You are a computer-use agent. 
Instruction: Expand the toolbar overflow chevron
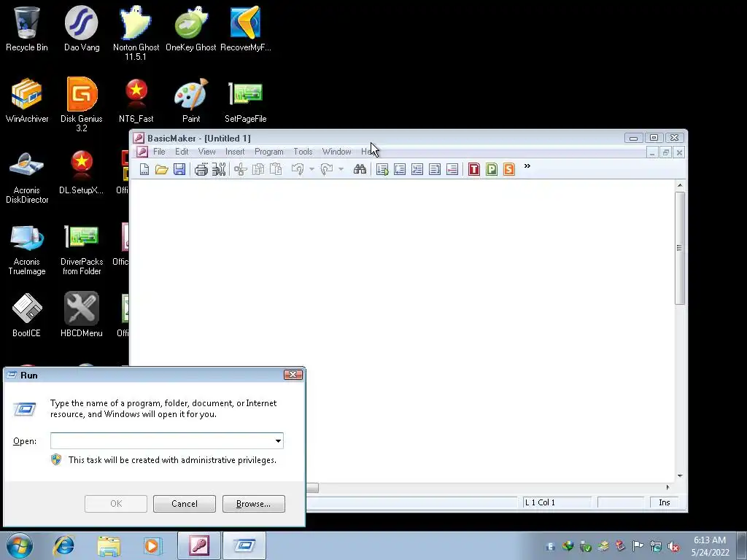[x=527, y=166]
